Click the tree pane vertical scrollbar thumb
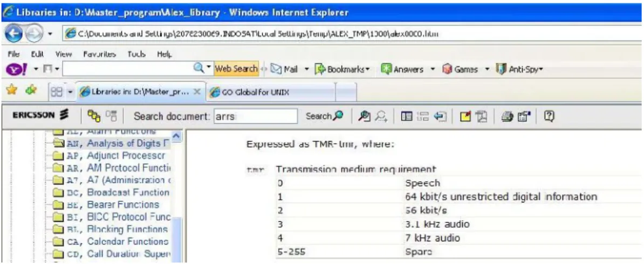The height and width of the screenshot is (264, 644). [x=176, y=240]
